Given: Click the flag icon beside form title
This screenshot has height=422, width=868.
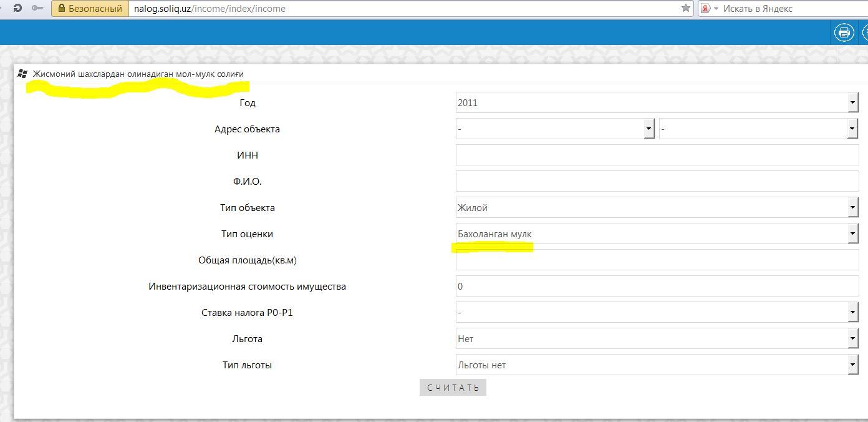Looking at the screenshot, I should click(23, 74).
